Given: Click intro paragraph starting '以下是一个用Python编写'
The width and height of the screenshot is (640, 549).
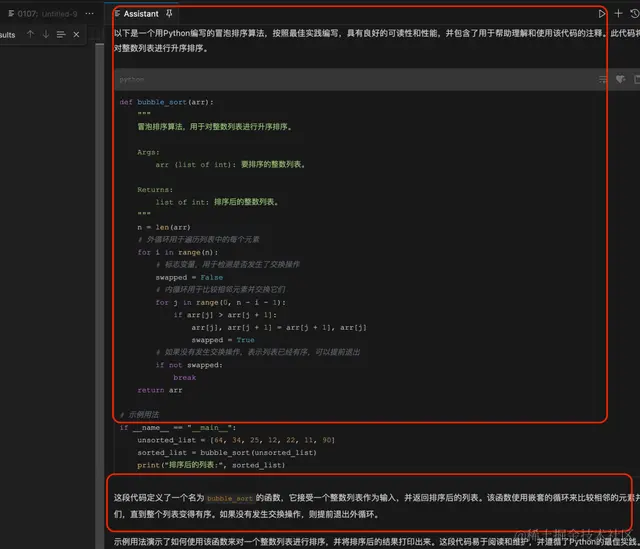Looking at the screenshot, I should pyautogui.click(x=377, y=41).
